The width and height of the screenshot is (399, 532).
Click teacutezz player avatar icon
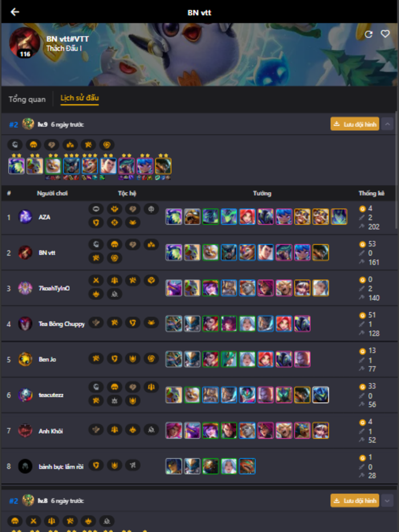[x=25, y=395]
